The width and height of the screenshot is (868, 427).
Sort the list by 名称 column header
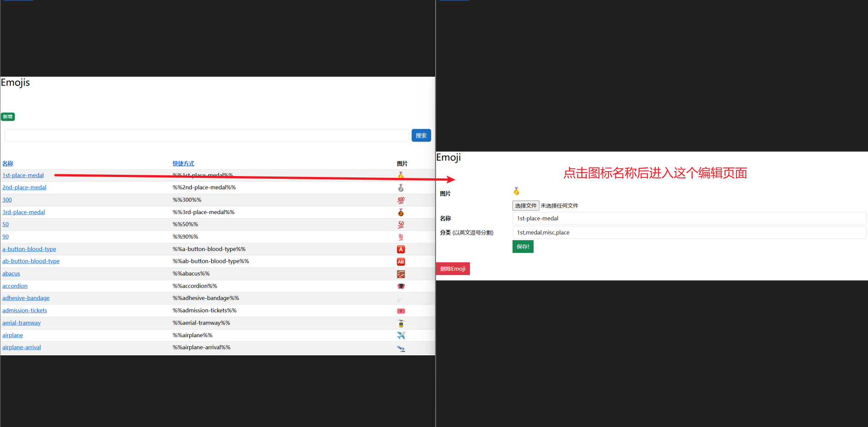pyautogui.click(x=8, y=163)
